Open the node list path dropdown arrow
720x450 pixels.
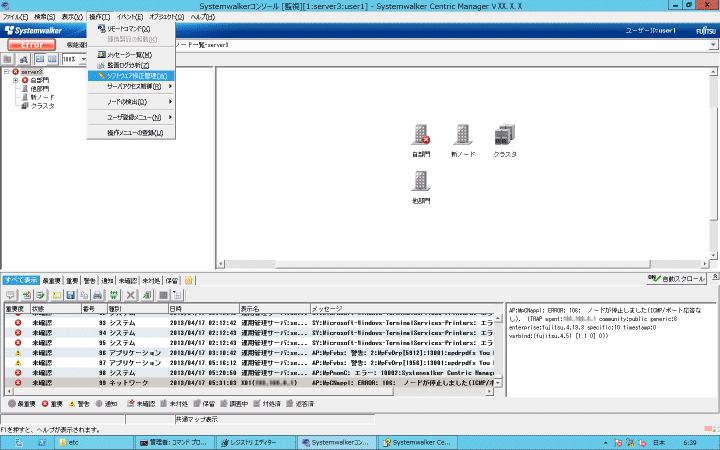click(713, 45)
